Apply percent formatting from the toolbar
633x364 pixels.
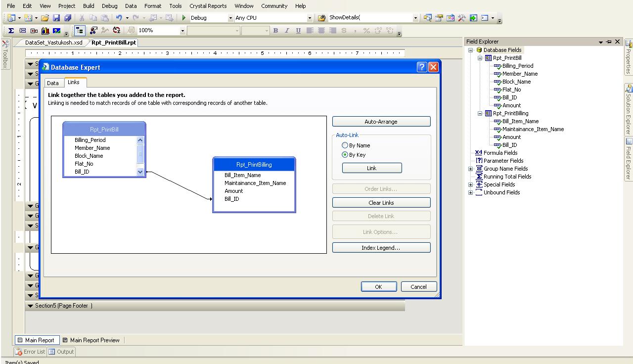[x=366, y=30]
